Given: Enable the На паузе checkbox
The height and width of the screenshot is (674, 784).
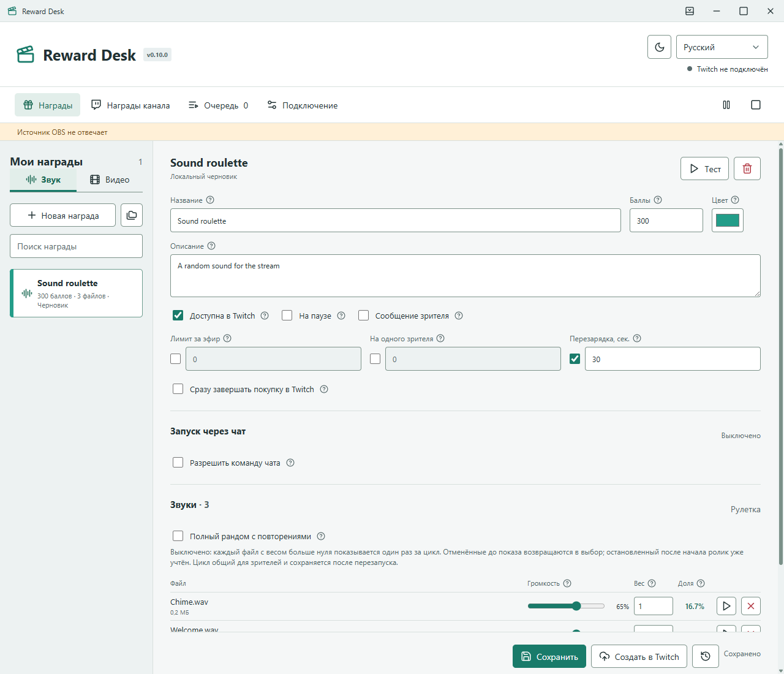Looking at the screenshot, I should [x=287, y=316].
